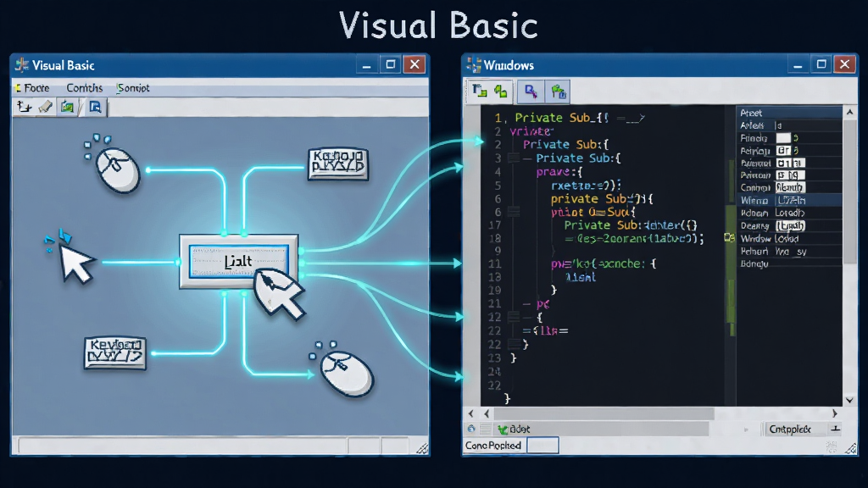Click the green flag toolbar icon in Wnudows window
The image size is (868, 488).
click(558, 91)
